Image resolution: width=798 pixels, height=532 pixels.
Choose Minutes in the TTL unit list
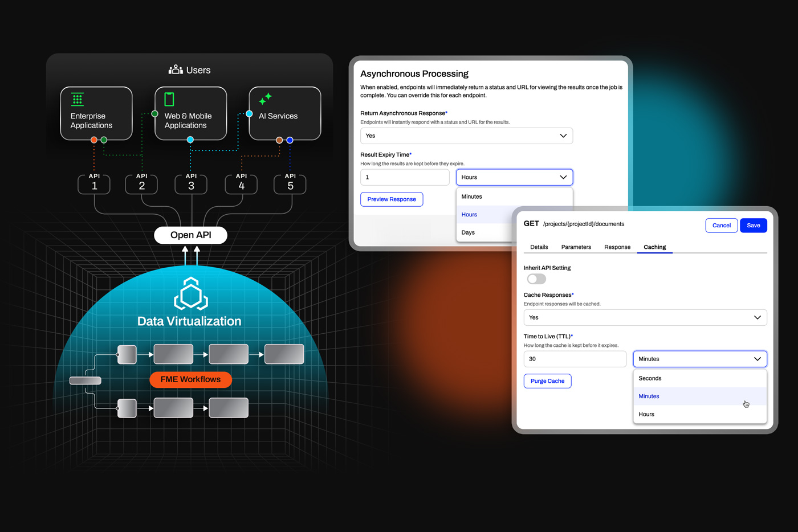point(700,396)
